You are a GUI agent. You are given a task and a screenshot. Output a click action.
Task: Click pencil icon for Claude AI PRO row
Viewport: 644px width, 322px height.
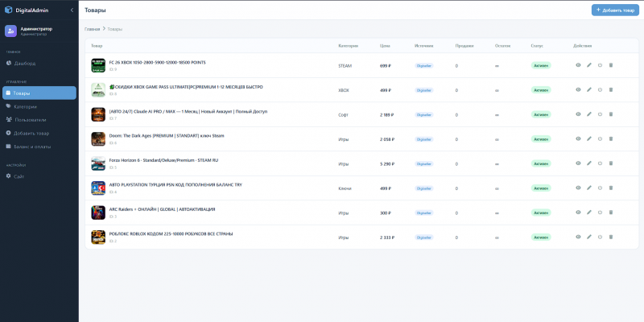click(589, 114)
